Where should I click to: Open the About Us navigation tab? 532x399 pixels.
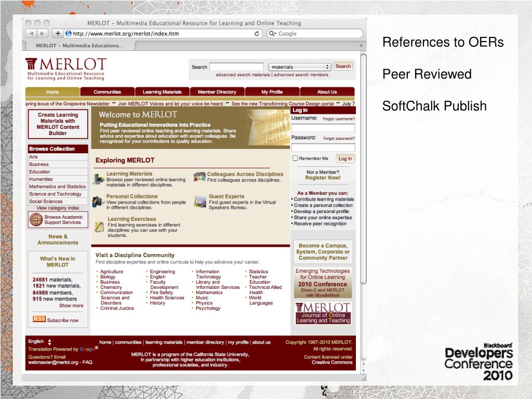[327, 92]
